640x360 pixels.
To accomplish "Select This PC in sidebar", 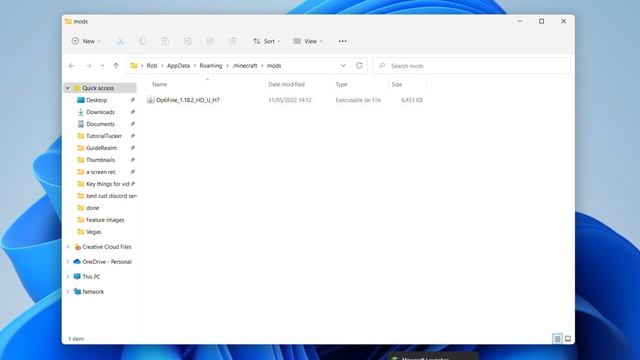I will tap(91, 277).
